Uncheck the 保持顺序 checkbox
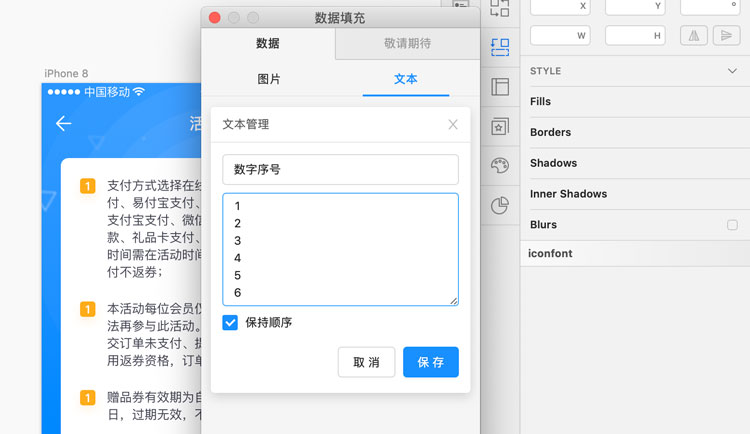This screenshot has height=434, width=750. (x=231, y=323)
